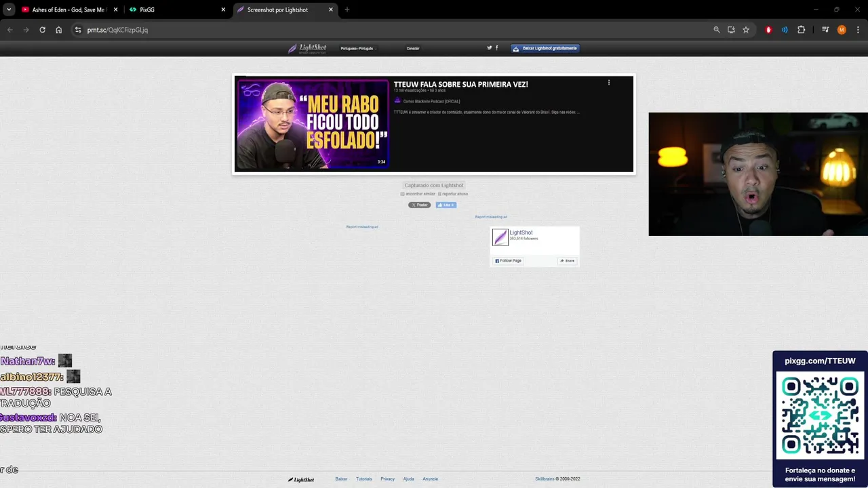This screenshot has width=868, height=488.
Task: Click Report misleading ad on right
Action: [491, 217]
